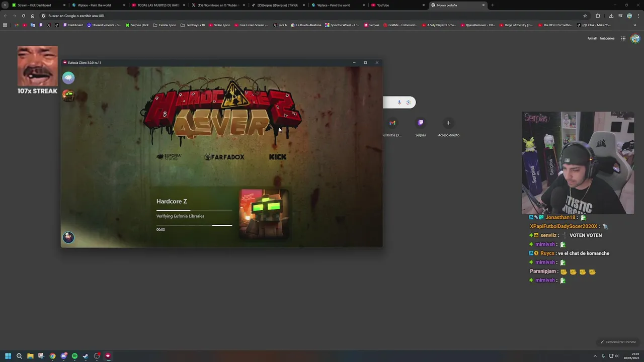Open the Google apps grid icon

pyautogui.click(x=623, y=38)
